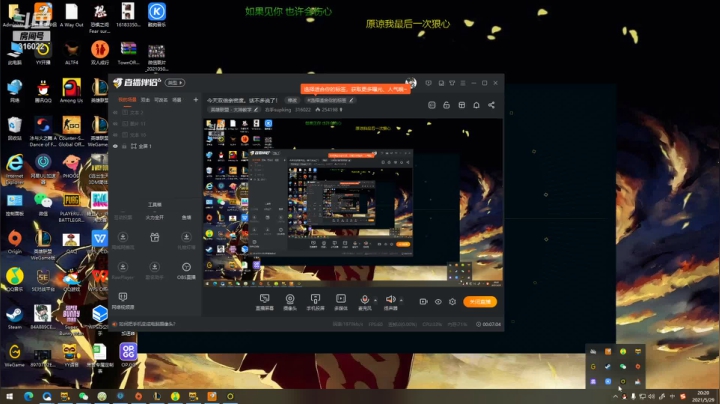Open the Windows Start menu

9,396
